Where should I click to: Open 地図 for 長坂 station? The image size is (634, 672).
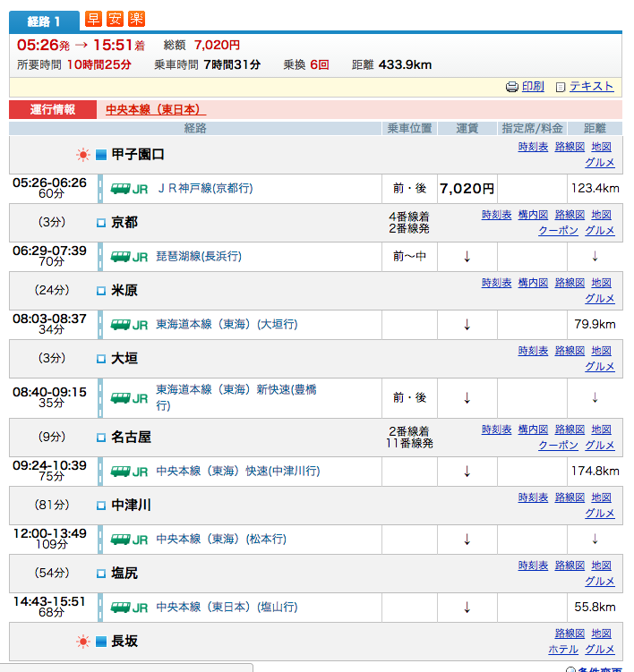click(x=601, y=634)
